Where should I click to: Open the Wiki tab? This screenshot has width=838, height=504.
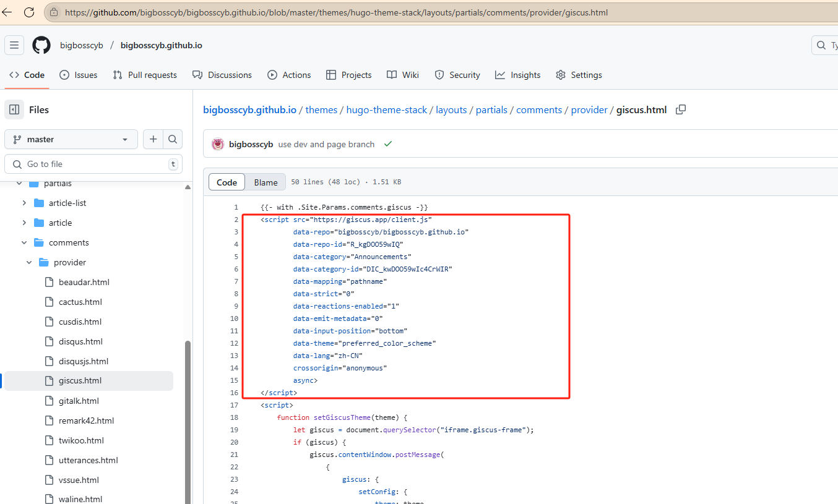403,75
